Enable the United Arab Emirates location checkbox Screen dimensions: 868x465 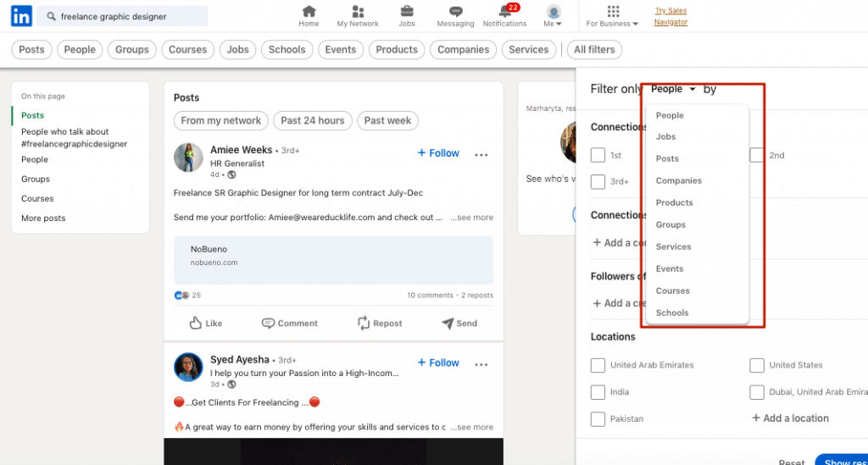pyautogui.click(x=598, y=365)
